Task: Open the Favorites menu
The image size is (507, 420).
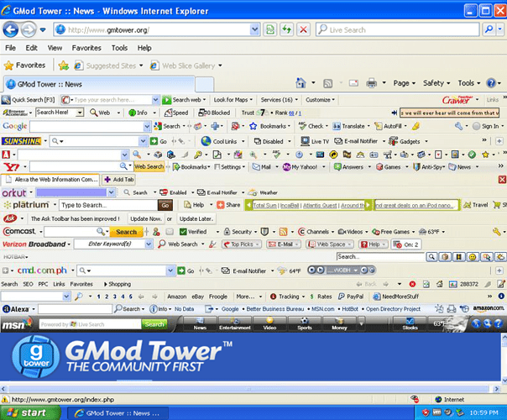Action: pos(86,48)
